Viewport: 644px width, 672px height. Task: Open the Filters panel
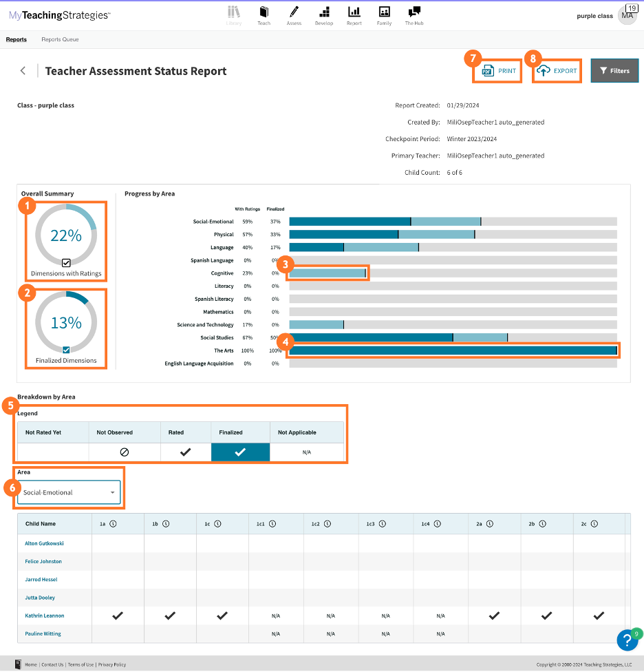click(614, 70)
